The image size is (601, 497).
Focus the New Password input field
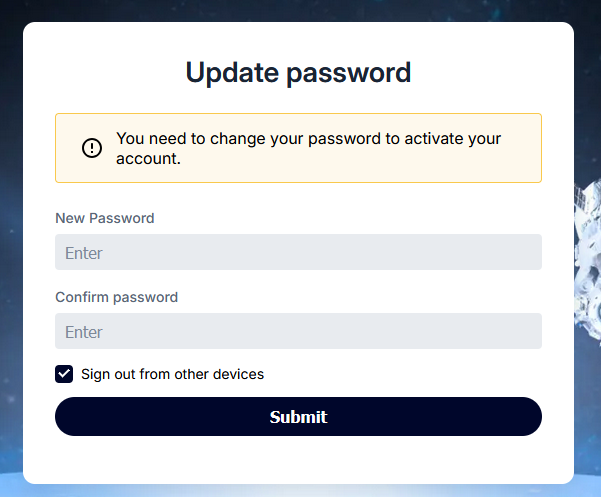click(298, 252)
